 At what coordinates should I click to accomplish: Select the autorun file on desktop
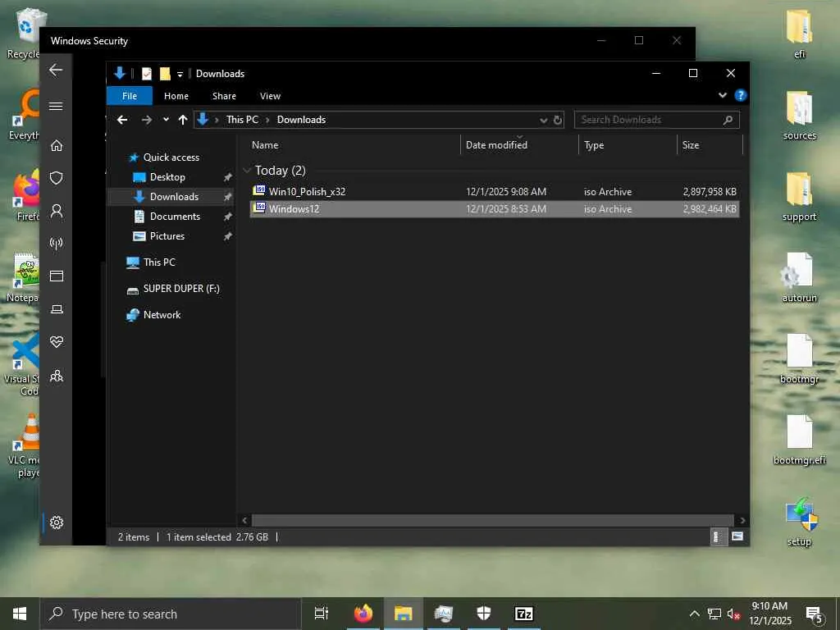(x=799, y=277)
